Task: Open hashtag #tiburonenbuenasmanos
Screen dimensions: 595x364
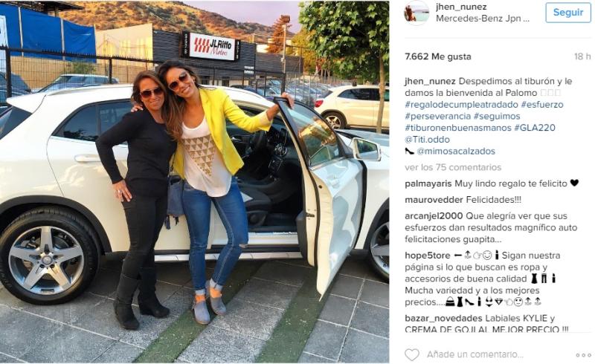Action: (457, 128)
